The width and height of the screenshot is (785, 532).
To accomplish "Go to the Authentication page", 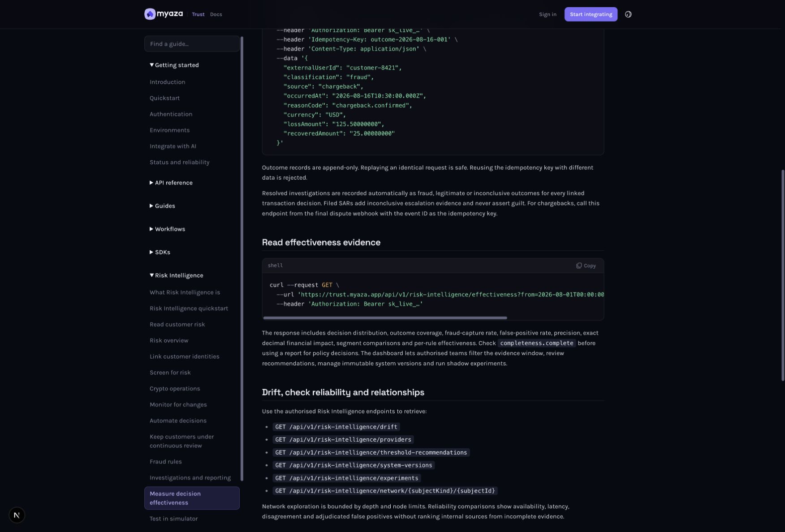I will click(x=171, y=114).
